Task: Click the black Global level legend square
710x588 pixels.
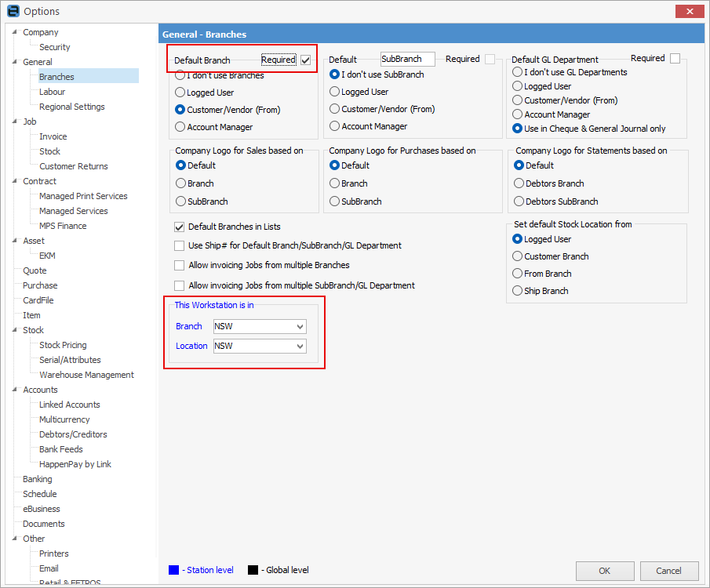Action: pos(253,570)
